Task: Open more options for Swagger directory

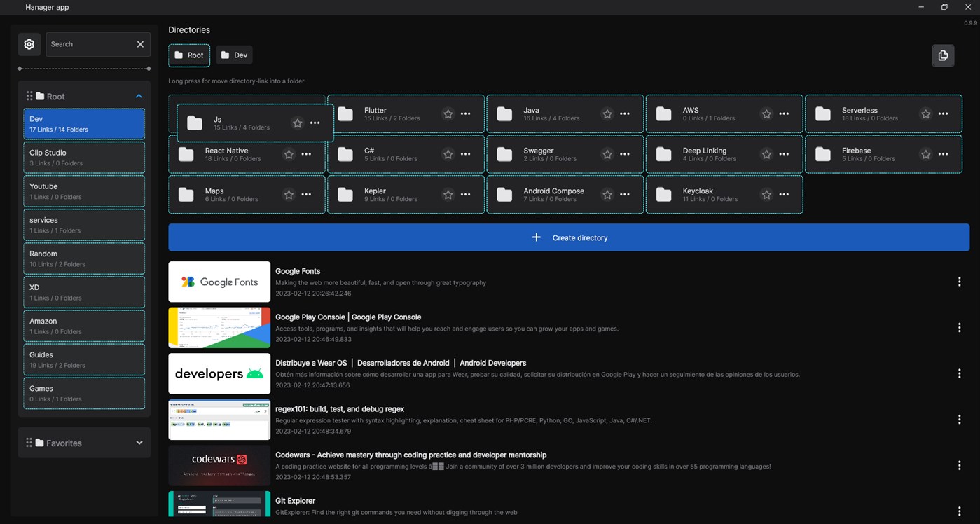Action: [x=625, y=154]
